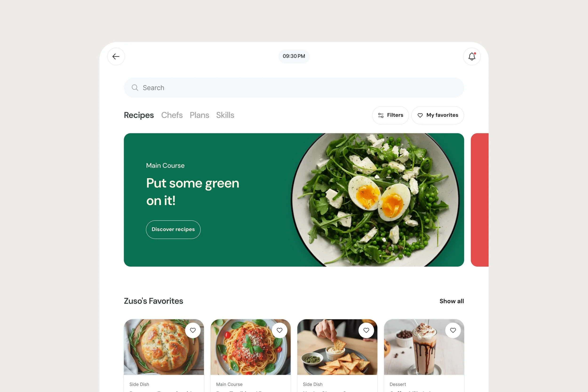
Task: Click the magnifier icon in search bar
Action: [135, 88]
